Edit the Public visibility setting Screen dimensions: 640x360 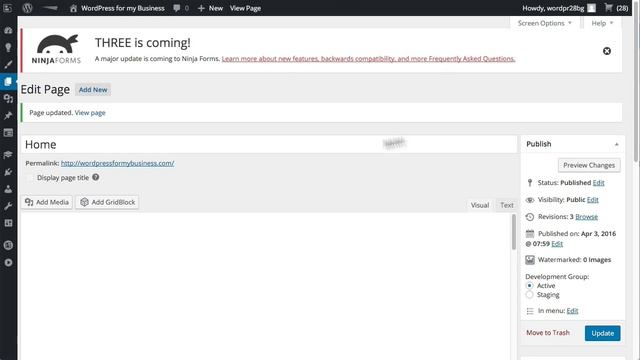pos(593,200)
